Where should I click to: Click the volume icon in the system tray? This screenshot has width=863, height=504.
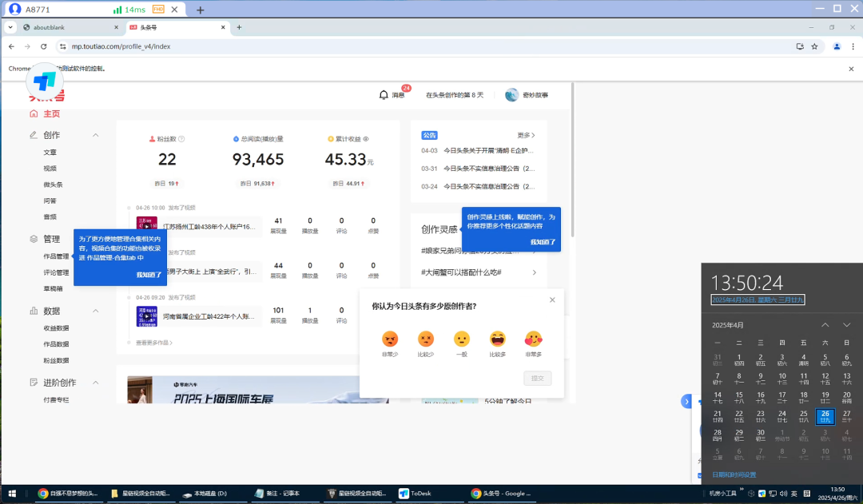[x=783, y=494]
